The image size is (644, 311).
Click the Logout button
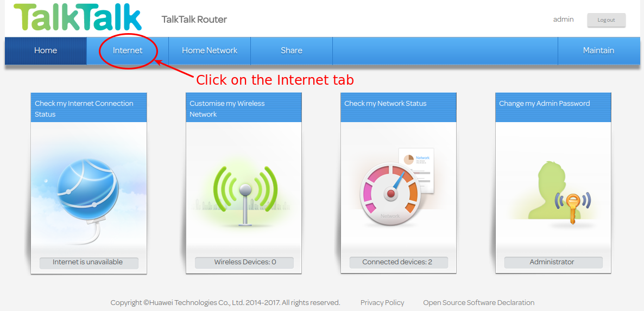606,20
